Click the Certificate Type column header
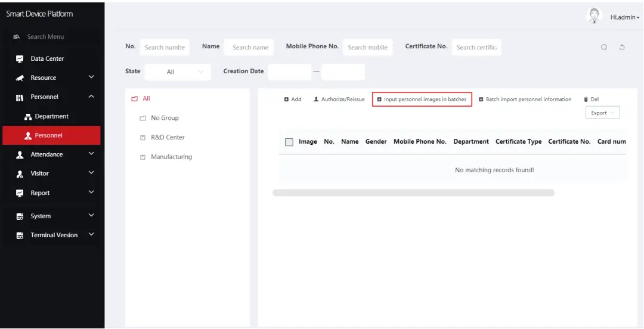This screenshot has width=644, height=329. tap(518, 142)
